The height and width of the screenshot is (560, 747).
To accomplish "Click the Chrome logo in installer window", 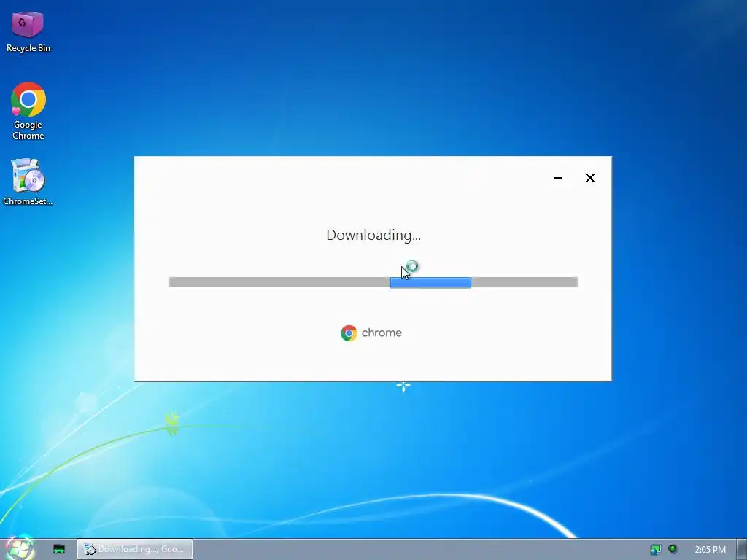I will point(349,332).
